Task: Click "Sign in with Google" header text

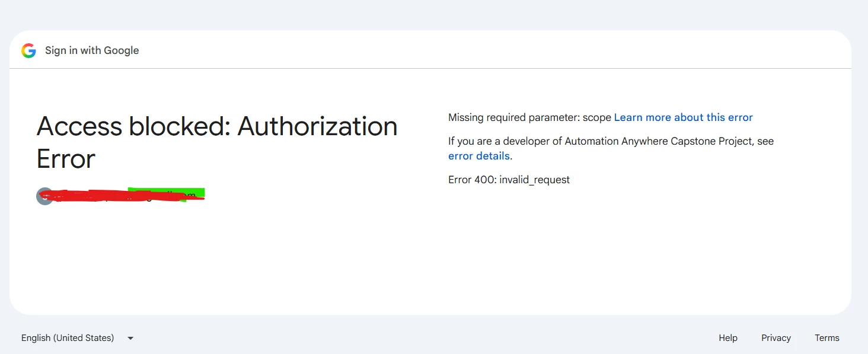Action: (92, 50)
